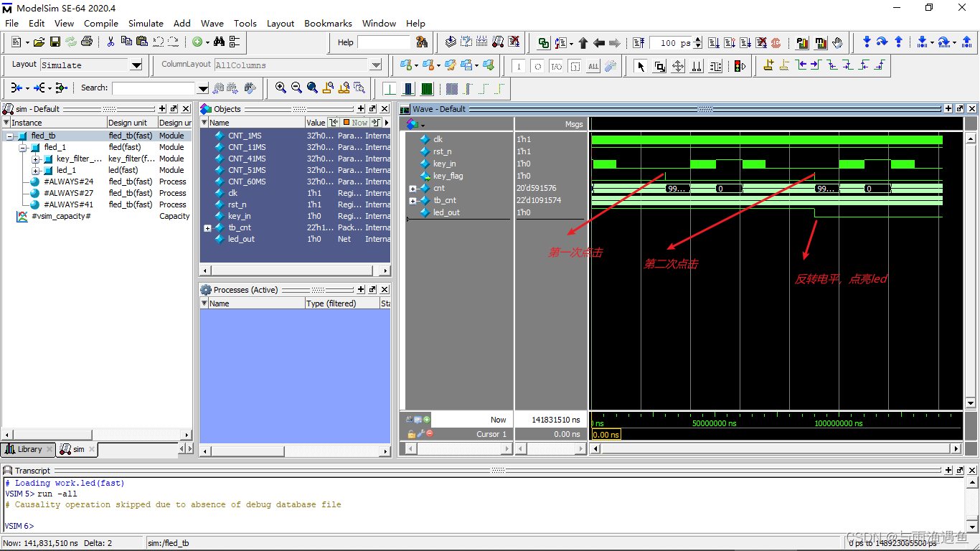Click the Find Next Transition icon
The height and width of the screenshot is (551, 980).
tap(816, 65)
